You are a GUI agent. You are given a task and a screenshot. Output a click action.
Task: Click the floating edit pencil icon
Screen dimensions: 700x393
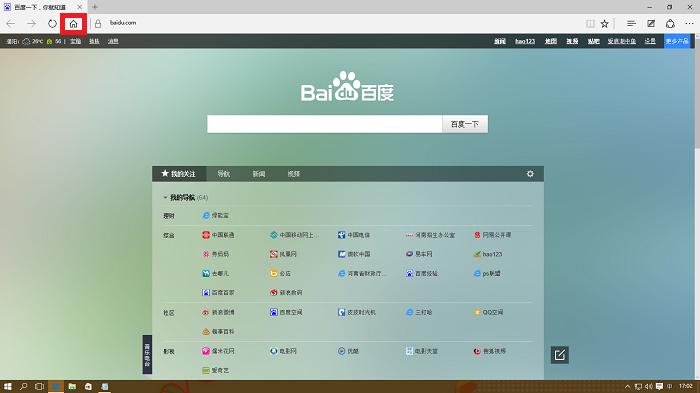click(x=559, y=355)
